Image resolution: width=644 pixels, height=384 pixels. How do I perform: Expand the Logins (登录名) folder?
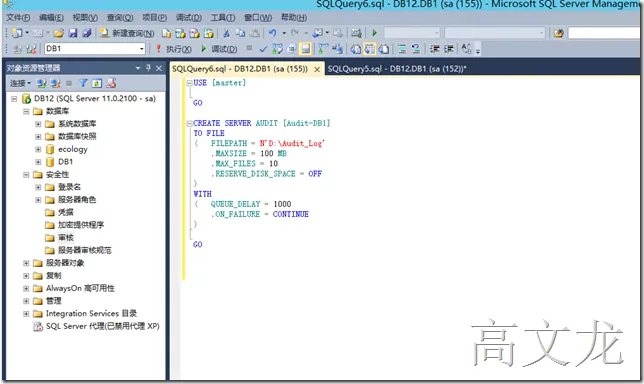[x=38, y=187]
